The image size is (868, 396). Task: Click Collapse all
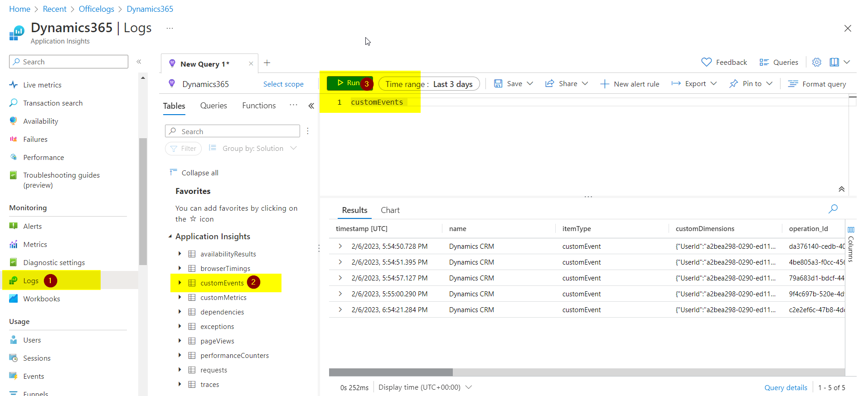[x=194, y=173]
